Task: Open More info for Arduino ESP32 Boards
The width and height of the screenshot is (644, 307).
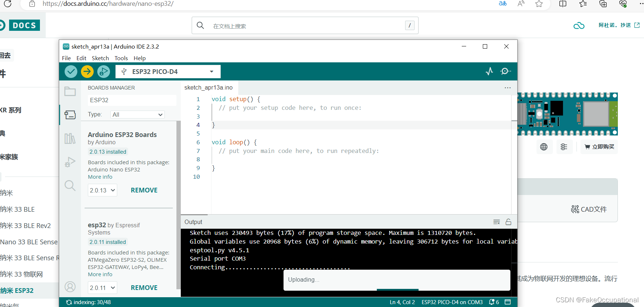Action: (x=100, y=177)
